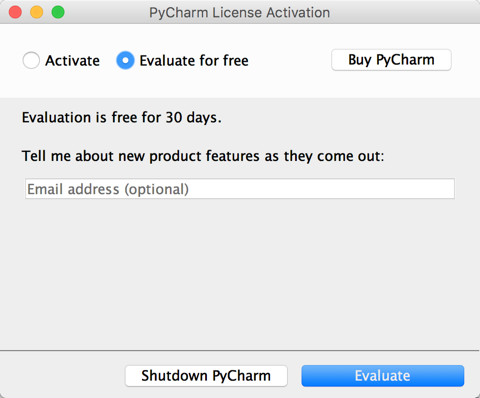Click the blank title bar right of the title

tap(403, 12)
